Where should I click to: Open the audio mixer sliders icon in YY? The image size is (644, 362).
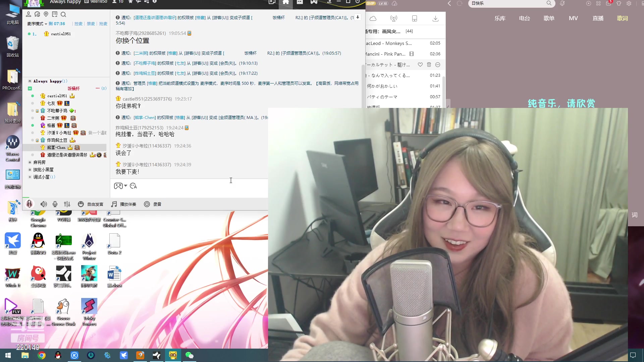[x=67, y=204]
